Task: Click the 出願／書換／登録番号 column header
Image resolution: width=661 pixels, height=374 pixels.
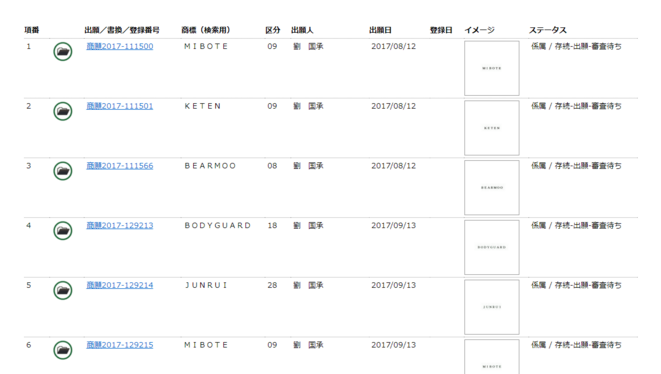Action: click(x=122, y=30)
